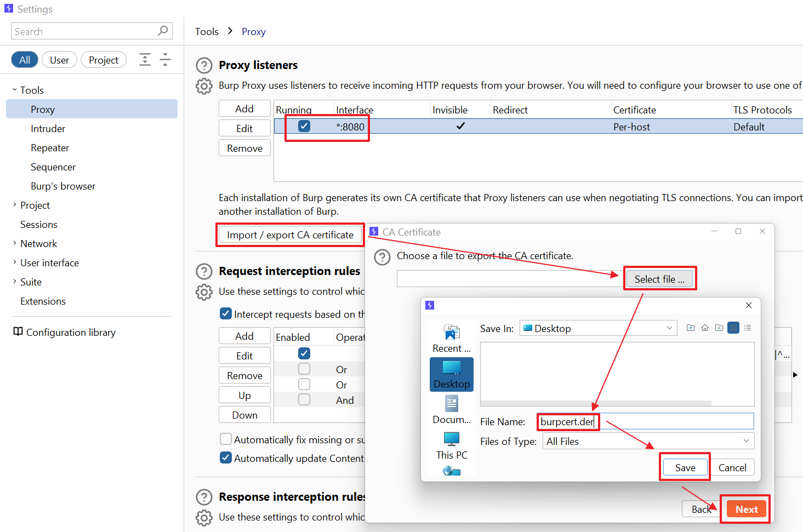Expand all settings sections icon
This screenshot has width=803, height=532.
pos(145,60)
